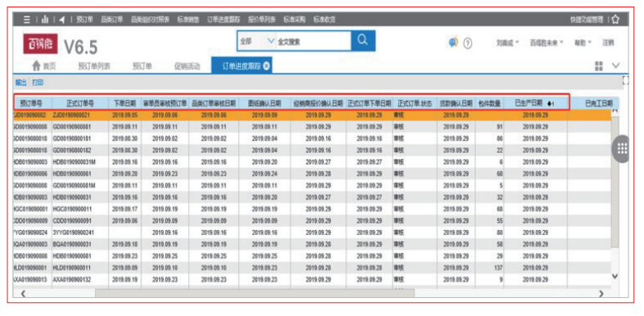644x316 pixels.
Task: Click the 正式订单下单日期 column header
Action: [x=369, y=103]
